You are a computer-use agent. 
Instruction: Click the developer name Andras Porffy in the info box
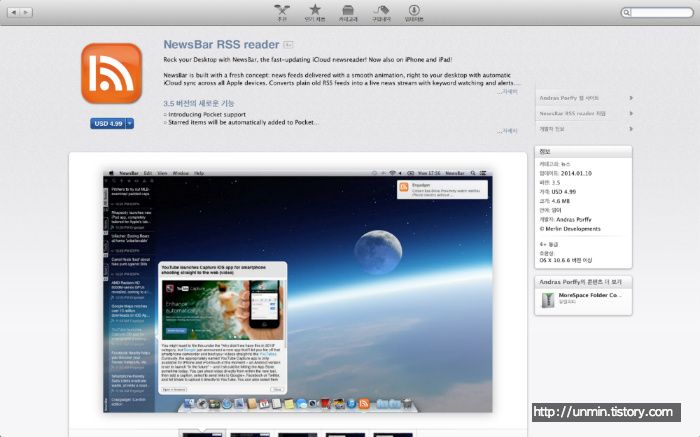pyautogui.click(x=575, y=220)
